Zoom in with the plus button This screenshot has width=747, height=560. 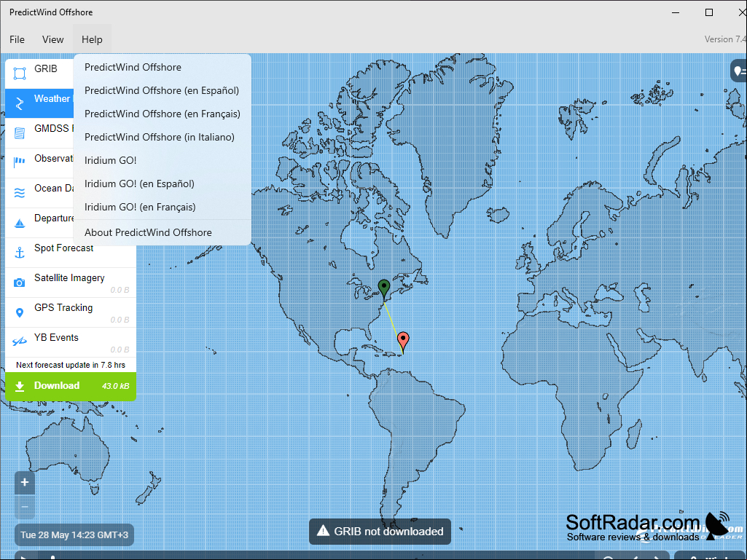pos(25,482)
